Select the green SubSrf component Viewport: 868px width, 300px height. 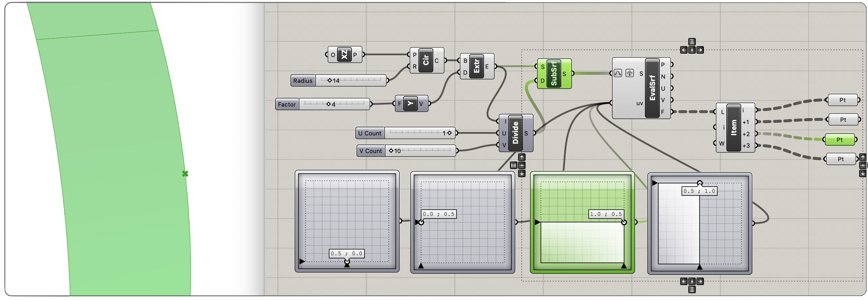coord(554,74)
